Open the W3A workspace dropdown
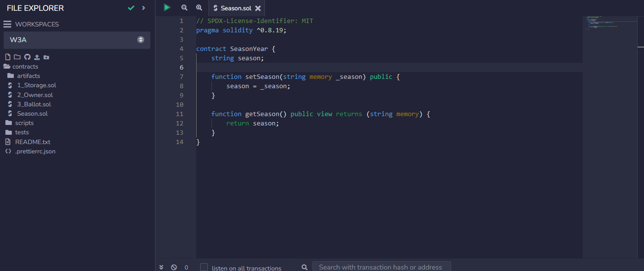 click(x=77, y=40)
